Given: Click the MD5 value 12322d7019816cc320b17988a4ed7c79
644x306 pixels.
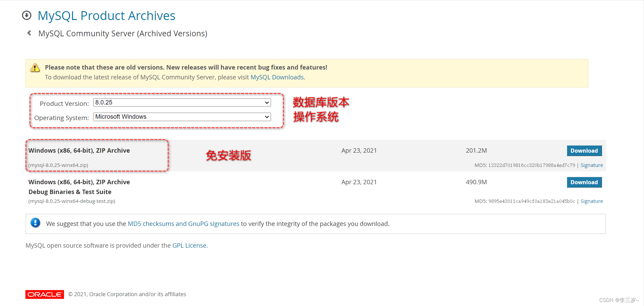Looking at the screenshot, I should [532, 165].
